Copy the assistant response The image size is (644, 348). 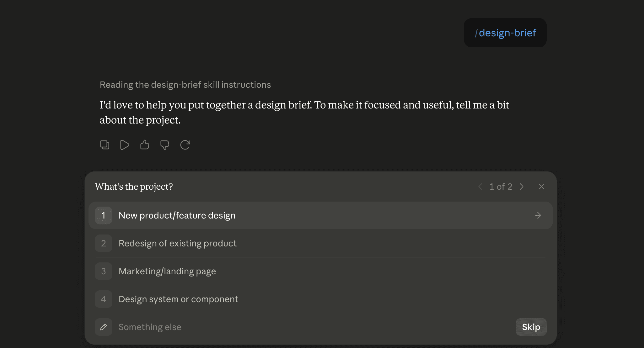tap(105, 145)
